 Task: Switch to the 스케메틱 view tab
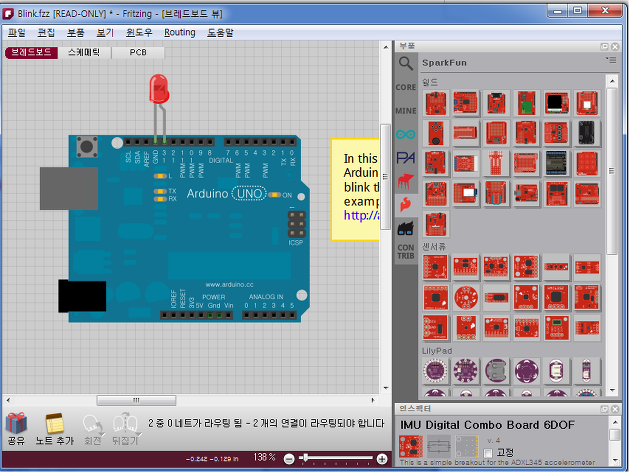[84, 53]
